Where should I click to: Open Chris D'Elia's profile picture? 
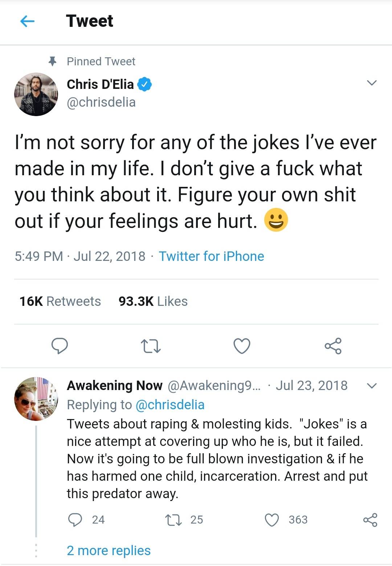click(x=36, y=94)
